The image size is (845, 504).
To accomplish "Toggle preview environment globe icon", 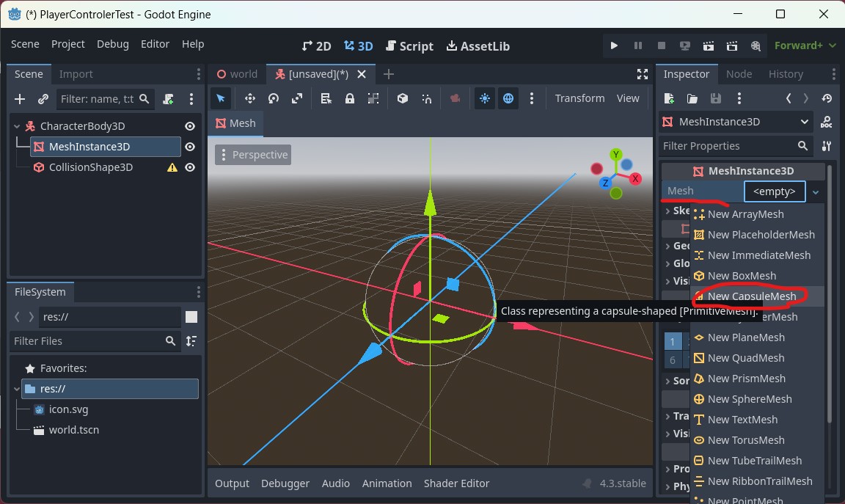I will 508,98.
